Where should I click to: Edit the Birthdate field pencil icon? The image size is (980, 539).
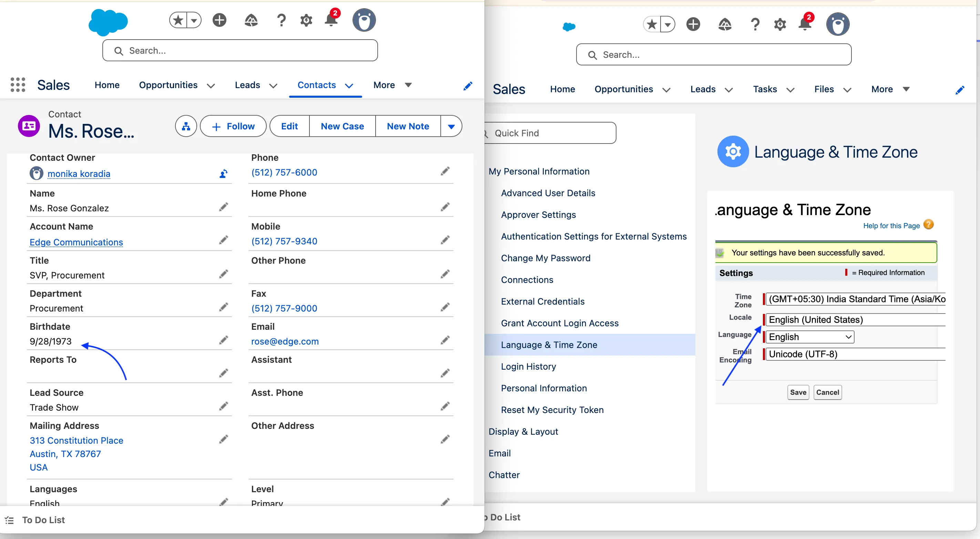point(224,340)
